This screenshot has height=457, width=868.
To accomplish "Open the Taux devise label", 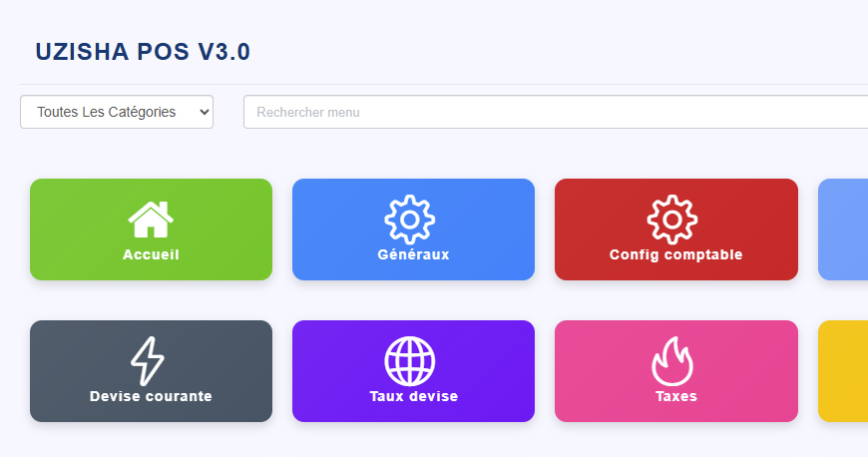I will pos(413,396).
